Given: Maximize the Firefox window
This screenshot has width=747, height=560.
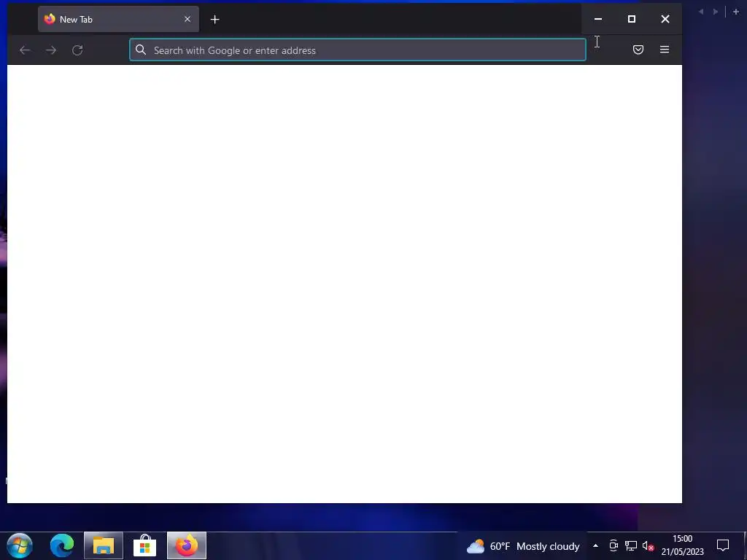Looking at the screenshot, I should [x=631, y=19].
